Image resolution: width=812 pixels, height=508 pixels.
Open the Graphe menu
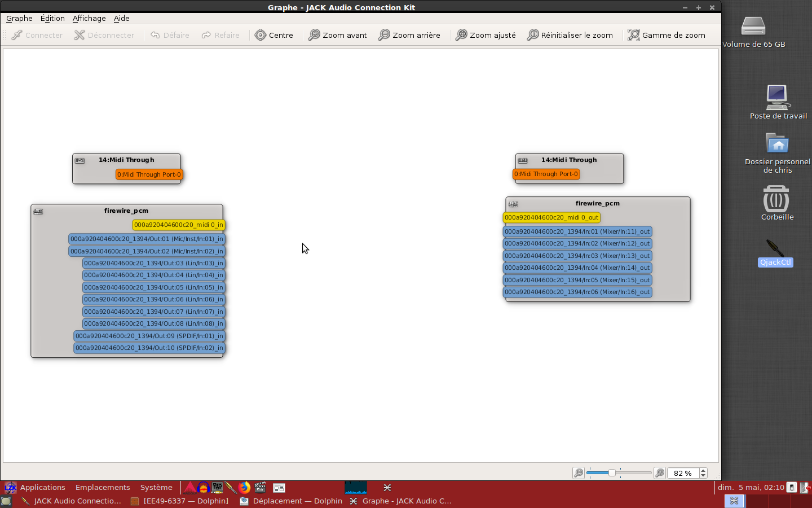pos(19,18)
